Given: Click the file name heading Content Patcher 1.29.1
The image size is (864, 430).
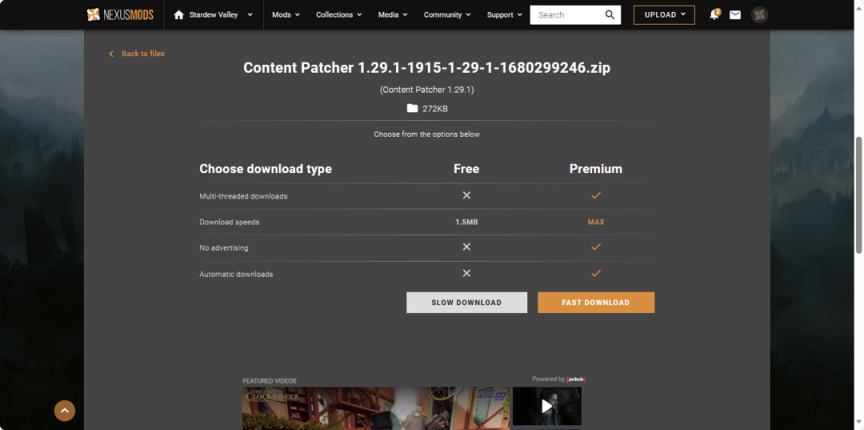Looking at the screenshot, I should coord(426,68).
